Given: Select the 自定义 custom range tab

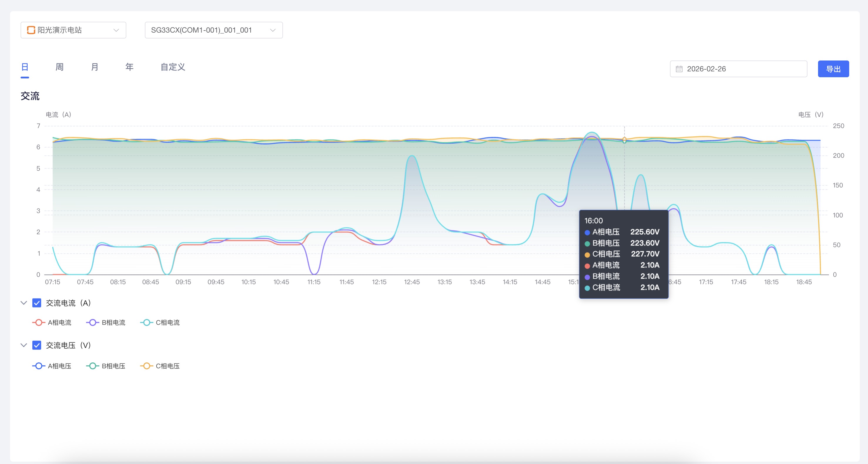Looking at the screenshot, I should point(172,67).
